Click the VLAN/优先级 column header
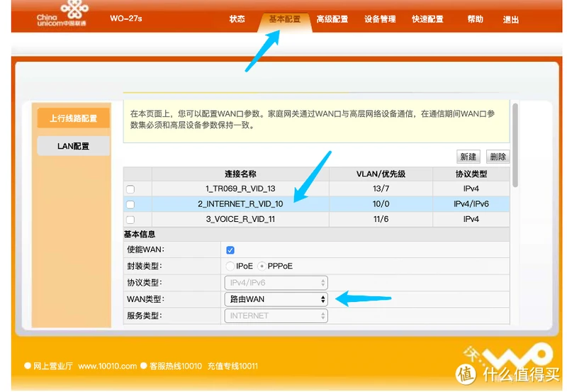This screenshot has height=392, width=567. [381, 174]
